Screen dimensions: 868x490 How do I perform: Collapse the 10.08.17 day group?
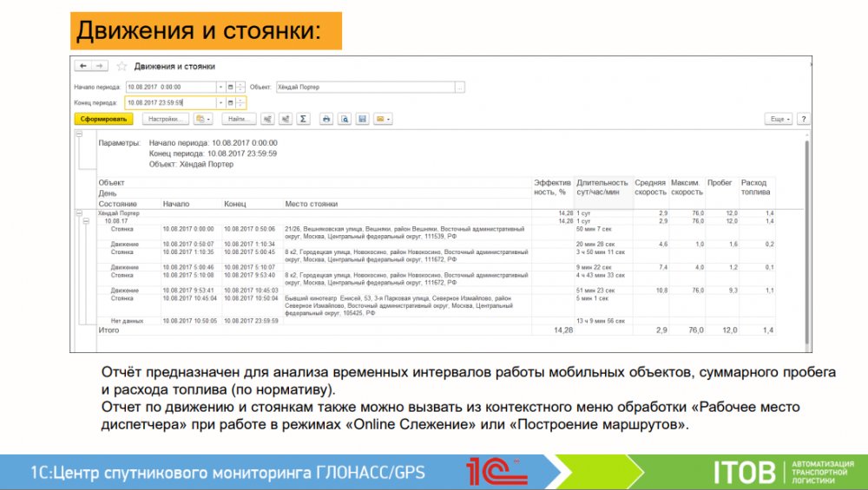coord(86,221)
